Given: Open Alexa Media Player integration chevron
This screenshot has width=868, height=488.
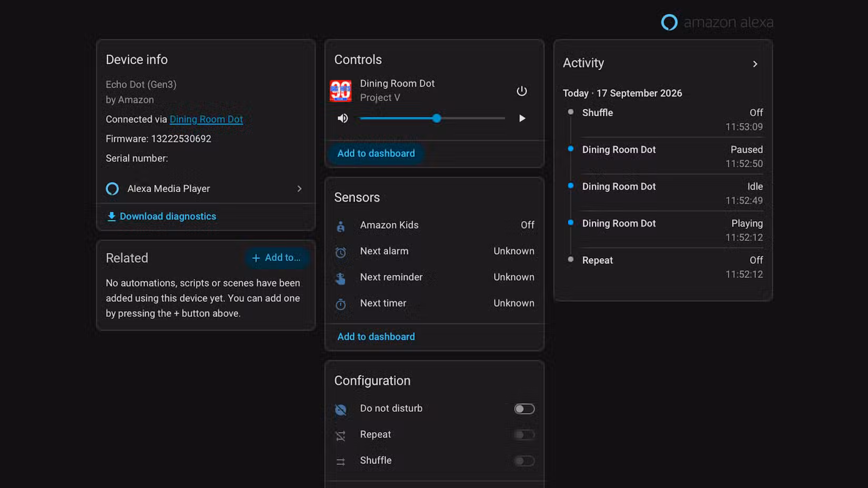Looking at the screenshot, I should (299, 188).
